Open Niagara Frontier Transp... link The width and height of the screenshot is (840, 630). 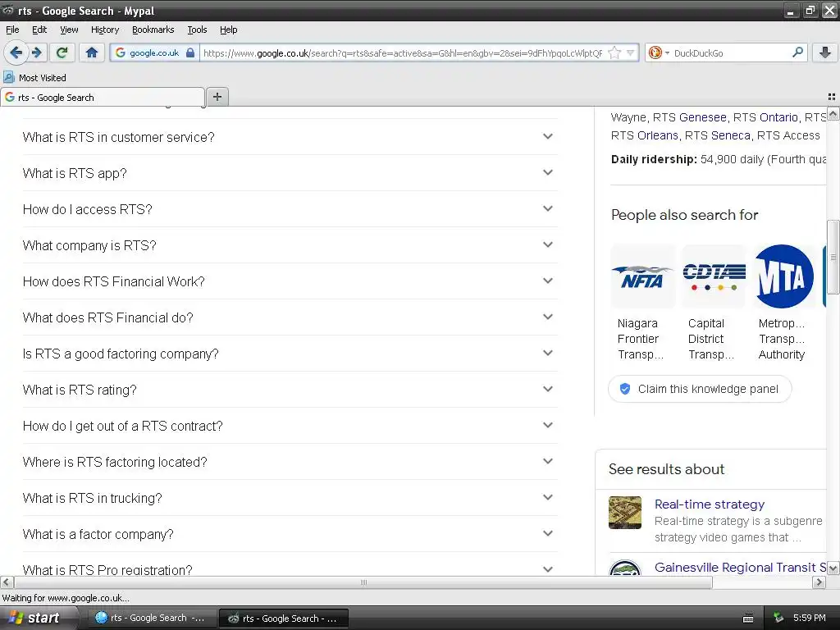[640, 339]
